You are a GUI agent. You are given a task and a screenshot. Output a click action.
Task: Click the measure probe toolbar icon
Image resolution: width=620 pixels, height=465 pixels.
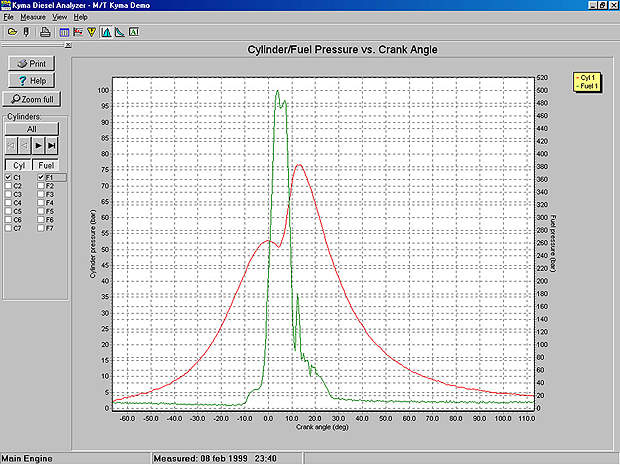click(x=25, y=32)
